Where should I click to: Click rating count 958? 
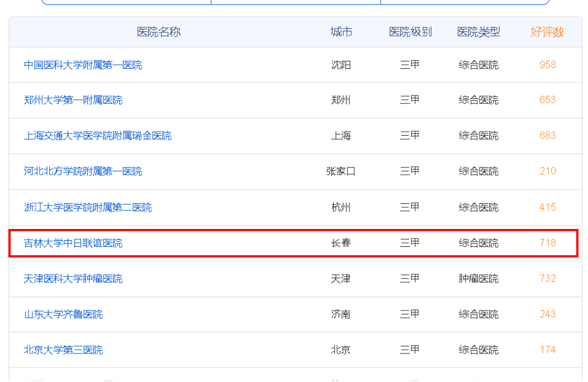(548, 65)
